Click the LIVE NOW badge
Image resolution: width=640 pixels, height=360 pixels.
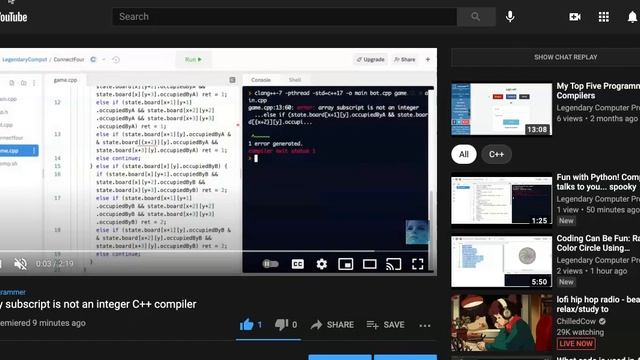point(576,344)
